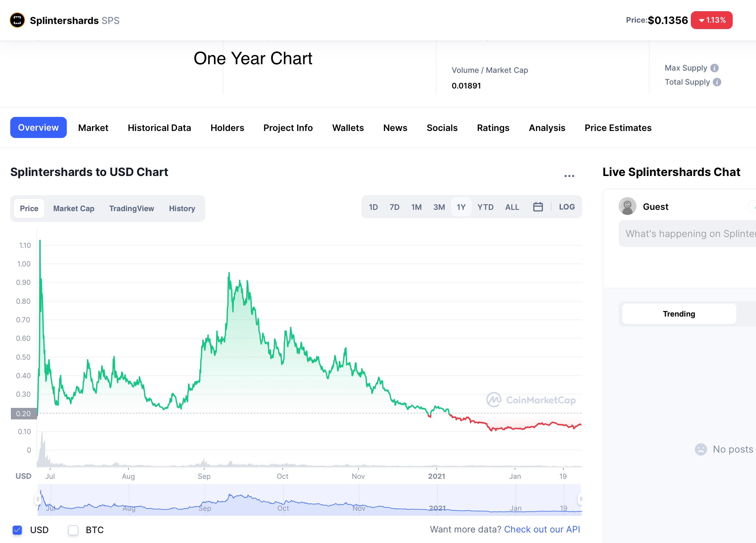Set chart range to 1M

point(416,207)
